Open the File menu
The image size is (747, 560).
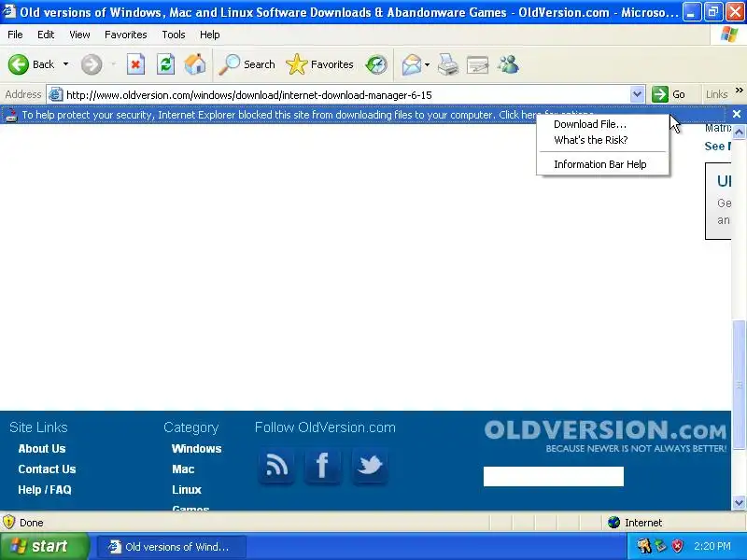tap(15, 35)
